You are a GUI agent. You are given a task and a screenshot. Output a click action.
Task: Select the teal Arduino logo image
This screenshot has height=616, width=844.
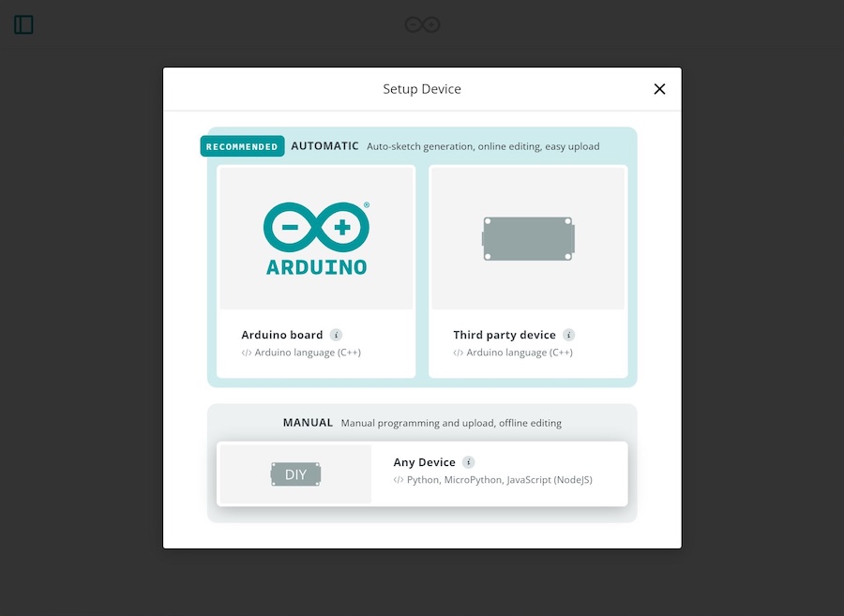click(316, 238)
